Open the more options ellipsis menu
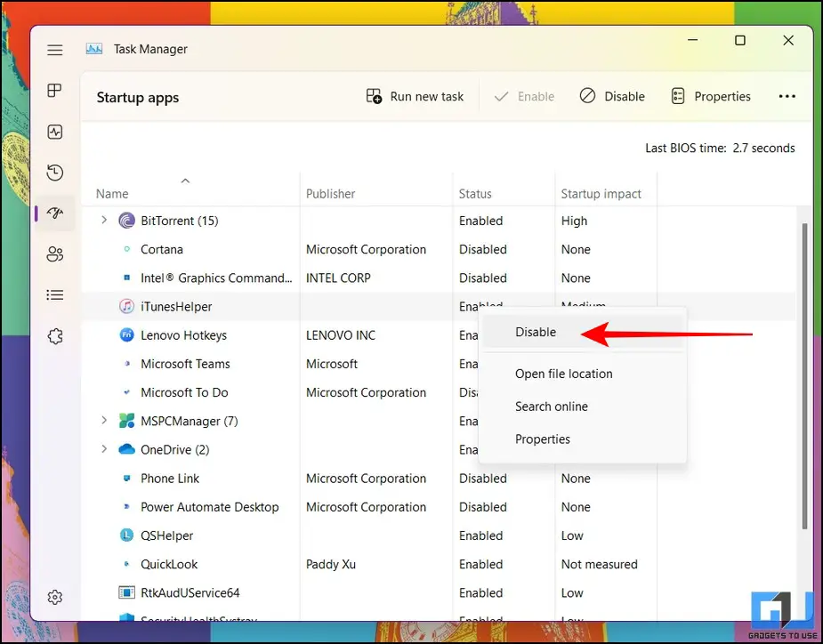The image size is (823, 644). pyautogui.click(x=787, y=97)
